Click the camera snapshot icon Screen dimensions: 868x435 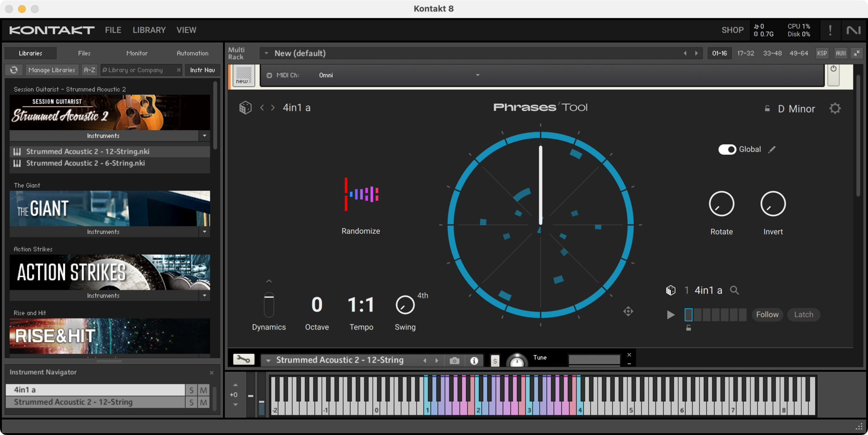(x=454, y=360)
